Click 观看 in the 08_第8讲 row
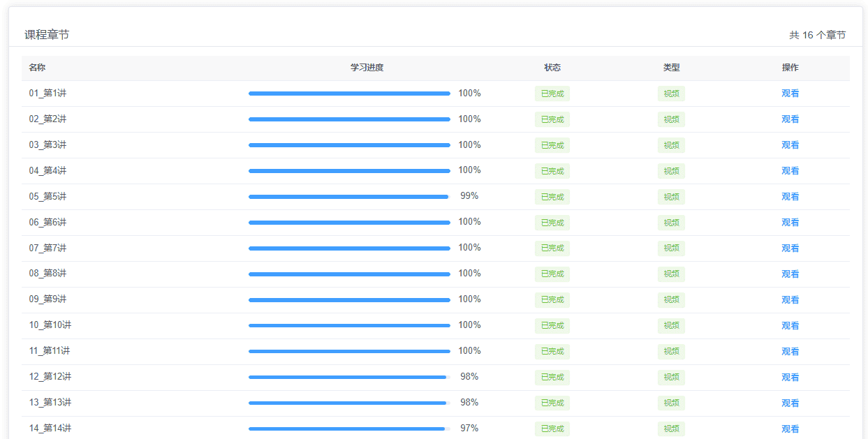Screen dimensions: 868x439 click(x=790, y=274)
